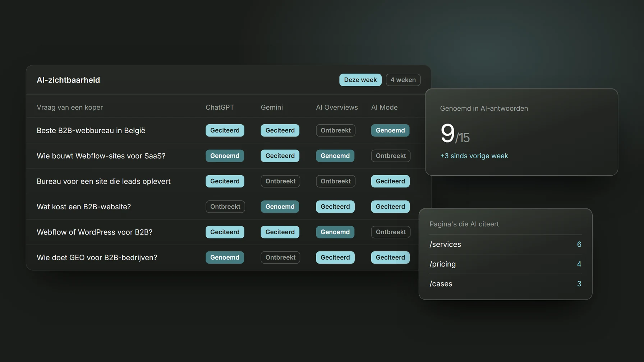Switch to the Deze week tab

[x=360, y=80]
